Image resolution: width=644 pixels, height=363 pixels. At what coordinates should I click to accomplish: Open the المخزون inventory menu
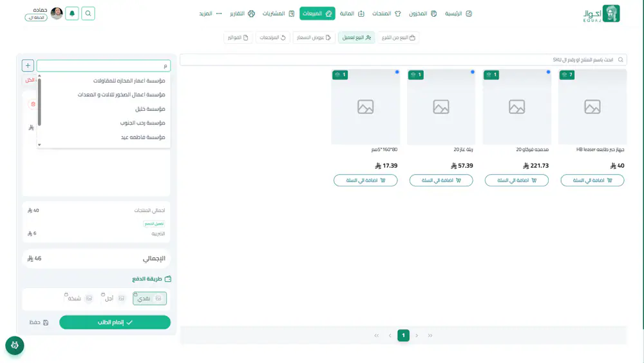(x=423, y=14)
